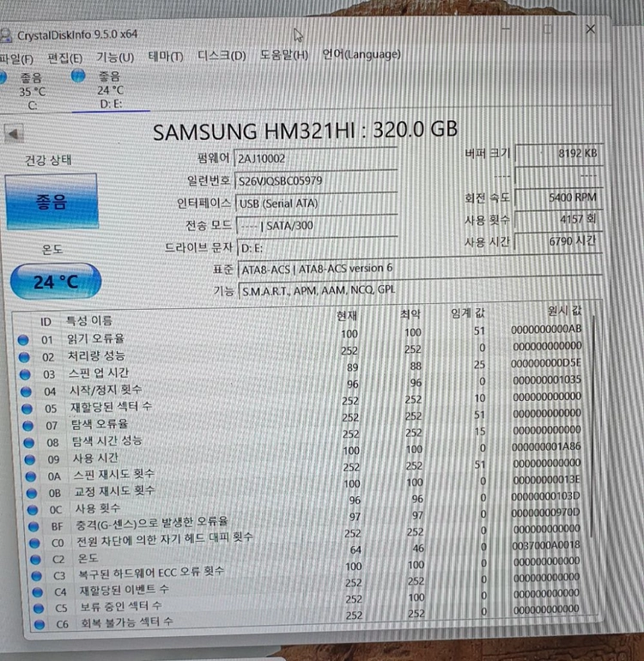Click the buffer size value 8192 KB
The width and height of the screenshot is (644, 661).
point(559,154)
